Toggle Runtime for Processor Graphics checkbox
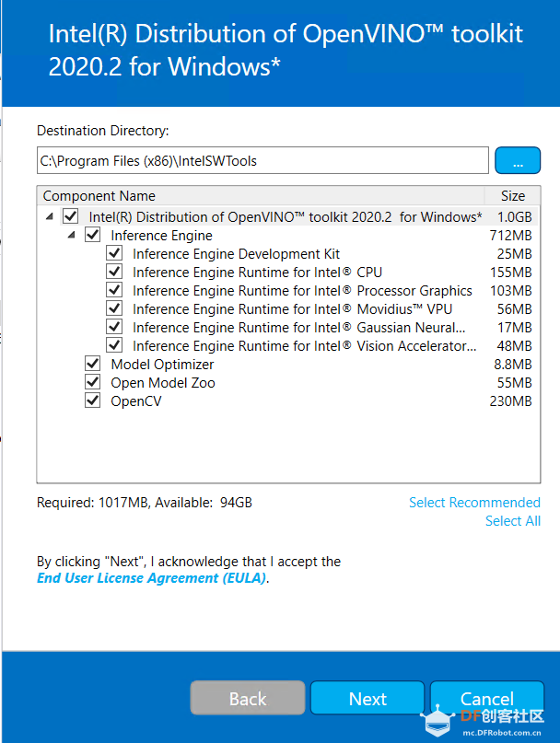Screen dimensions: 560x743 pyautogui.click(x=114, y=290)
